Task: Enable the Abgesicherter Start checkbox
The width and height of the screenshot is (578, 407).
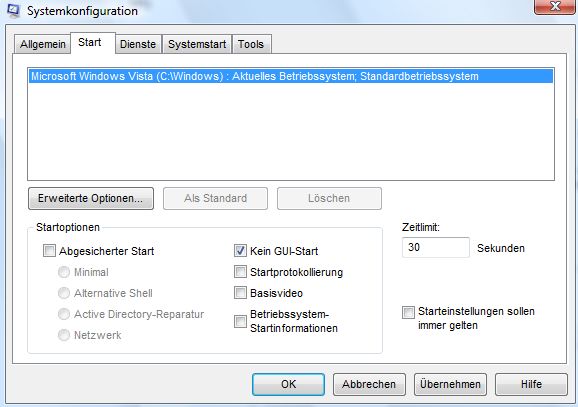Action: (49, 251)
